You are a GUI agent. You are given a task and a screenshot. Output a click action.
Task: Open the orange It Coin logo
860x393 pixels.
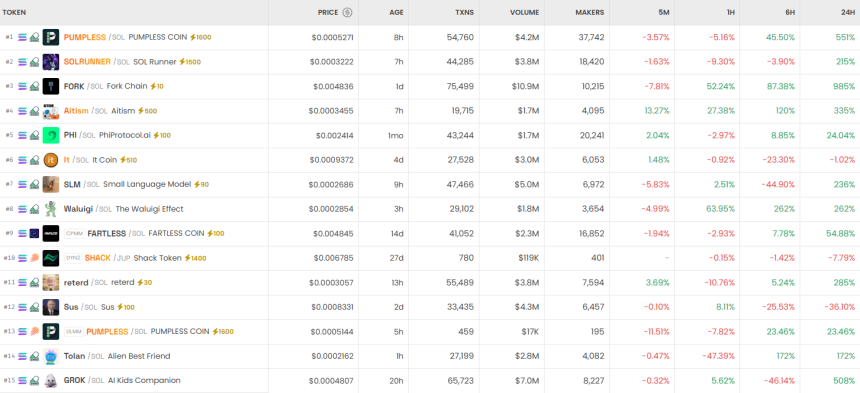point(51,160)
